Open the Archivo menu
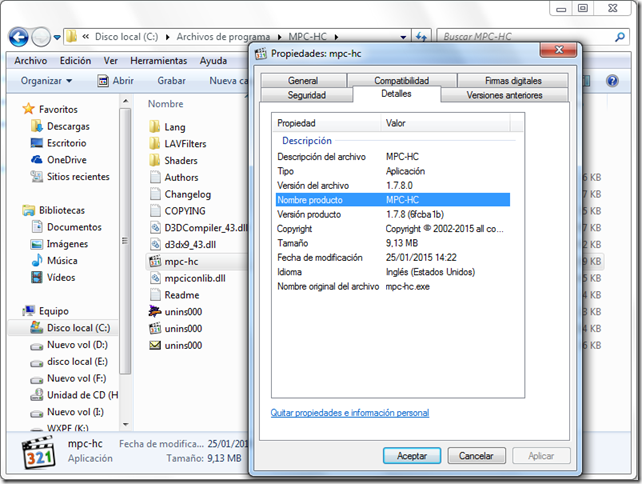Screen dimensions: 642x484 tap(31, 61)
